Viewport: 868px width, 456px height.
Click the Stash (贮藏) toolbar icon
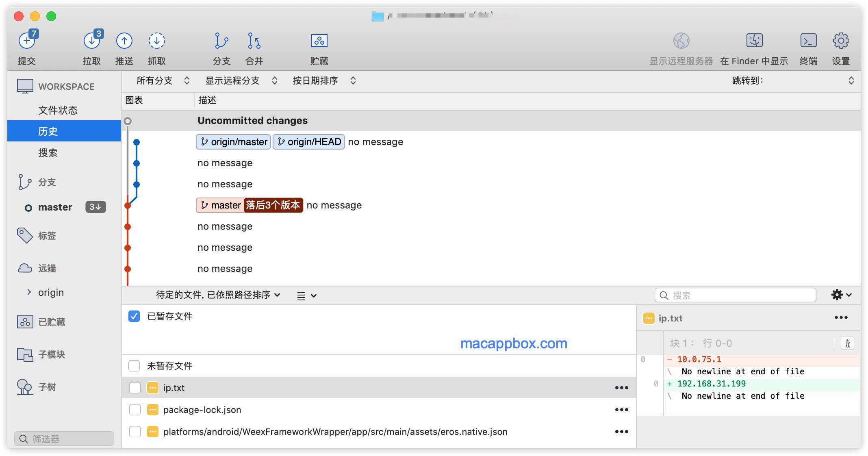319,41
